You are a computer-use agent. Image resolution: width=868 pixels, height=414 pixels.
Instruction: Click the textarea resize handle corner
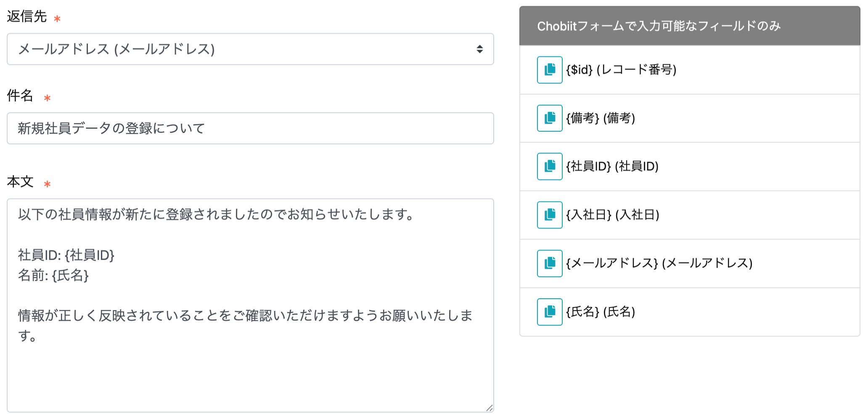[490, 408]
